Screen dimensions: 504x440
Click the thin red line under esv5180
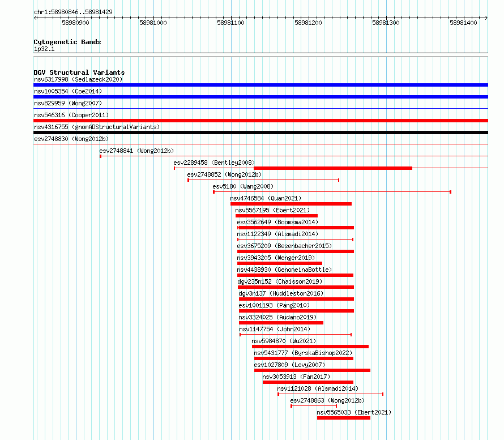[332, 192]
